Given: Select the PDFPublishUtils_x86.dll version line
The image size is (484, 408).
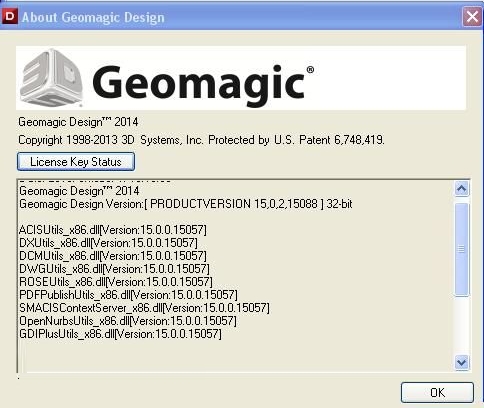Looking at the screenshot, I should pos(128,295).
